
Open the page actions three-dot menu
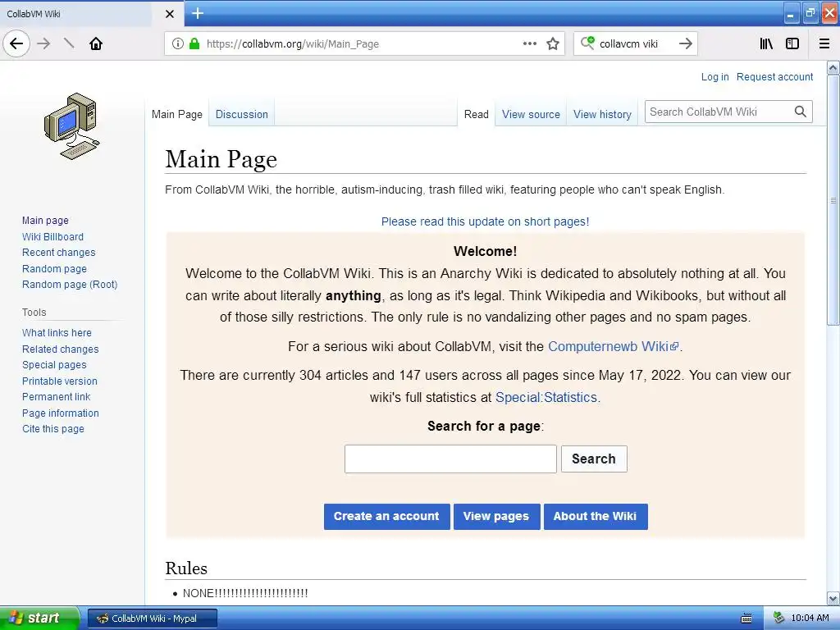[529, 43]
